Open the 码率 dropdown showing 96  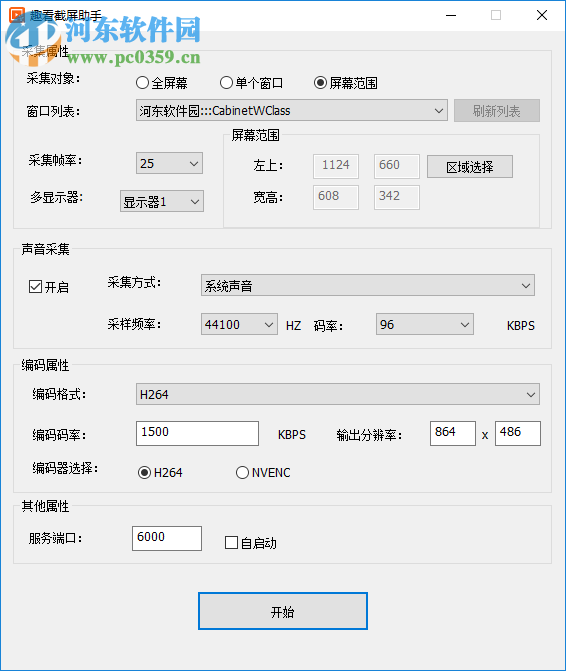click(x=425, y=324)
